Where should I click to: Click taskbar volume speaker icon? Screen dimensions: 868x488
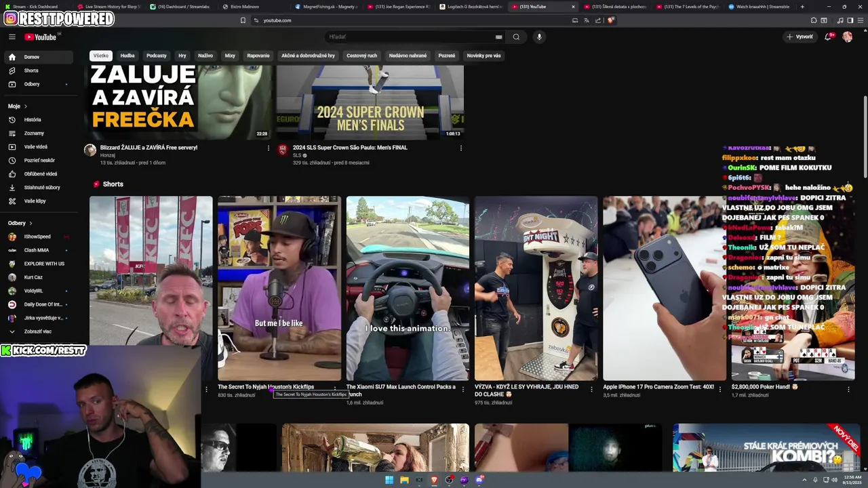(834, 480)
